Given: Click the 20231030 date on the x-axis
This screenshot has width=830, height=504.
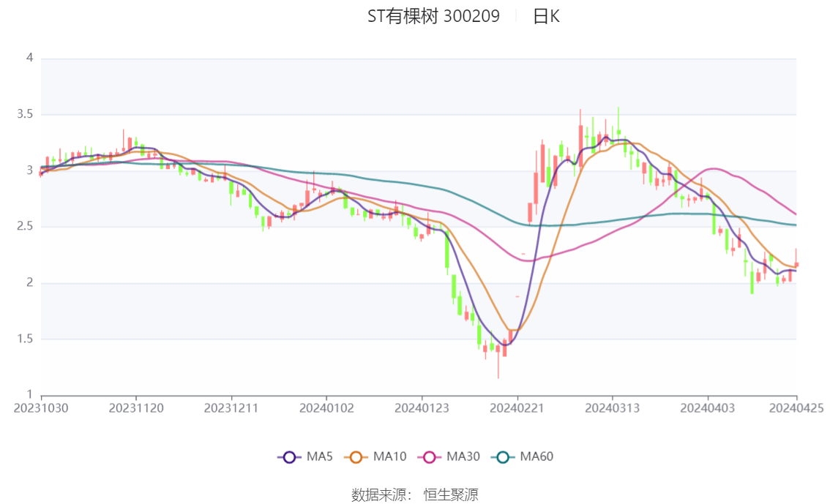Looking at the screenshot, I should 41,408.
